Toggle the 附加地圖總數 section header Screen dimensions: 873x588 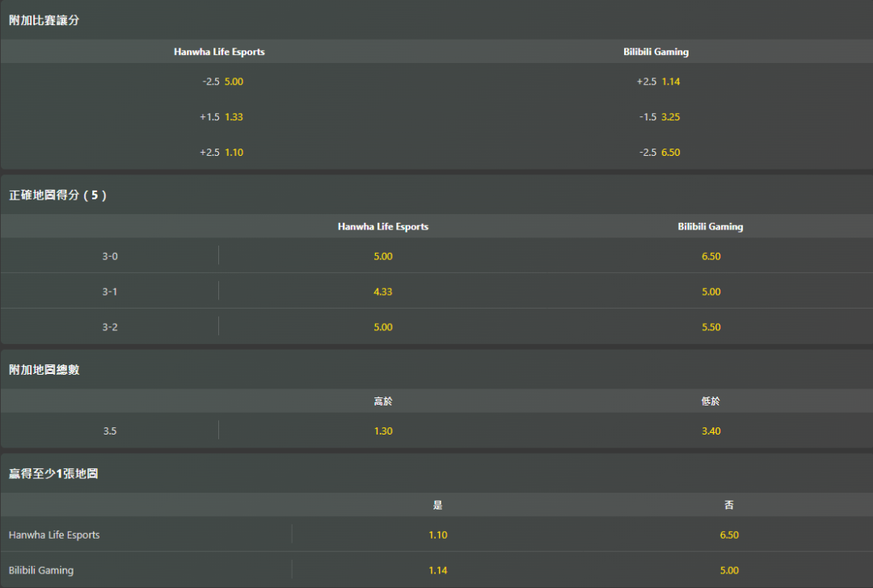(x=44, y=370)
